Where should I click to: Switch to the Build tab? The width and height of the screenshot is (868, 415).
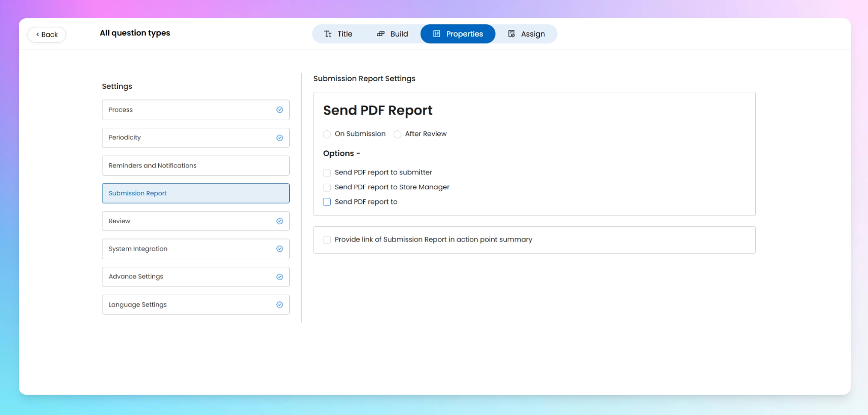(x=392, y=34)
